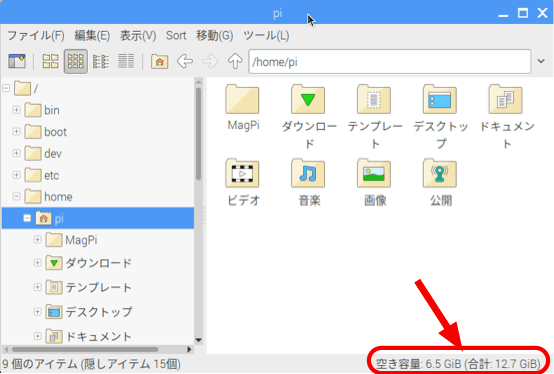The width and height of the screenshot is (554, 374).
Task: Expand the etc tree node
Action: [16, 175]
